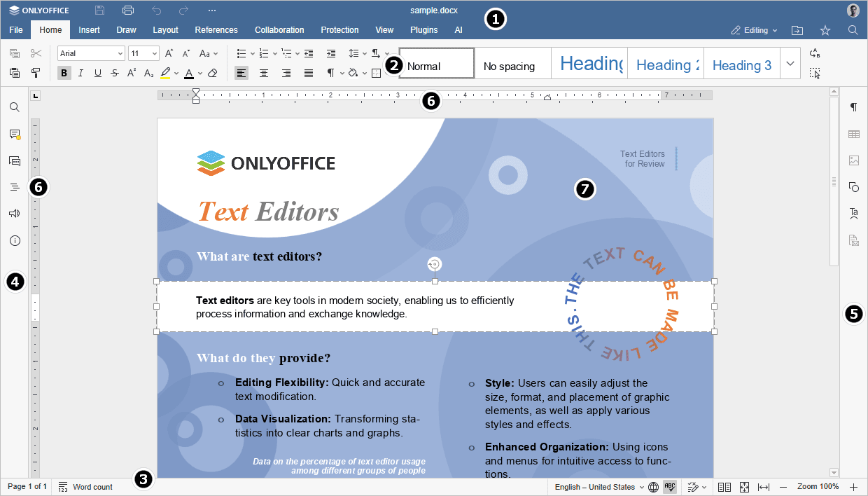
Task: Open the Search panel in left sidebar
Action: tap(15, 107)
